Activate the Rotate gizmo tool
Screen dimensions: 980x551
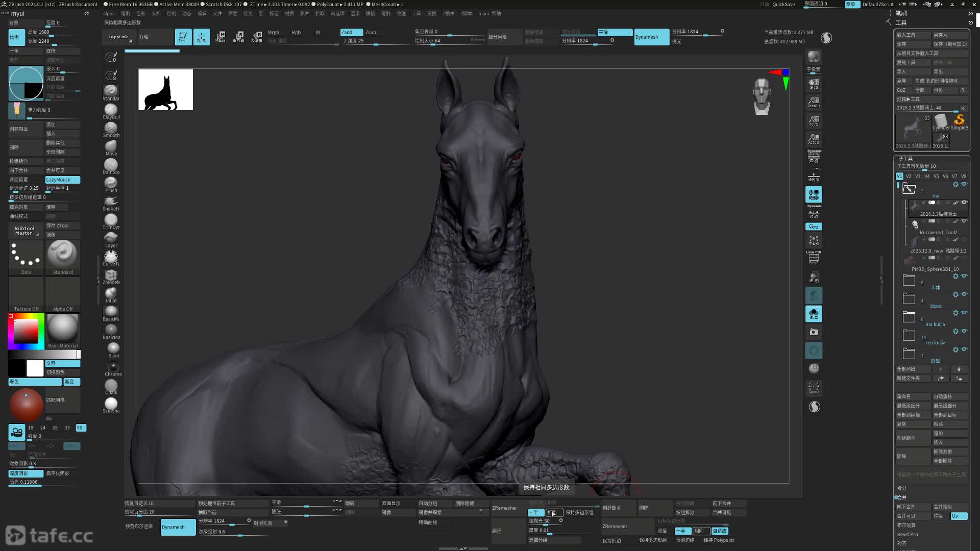(257, 37)
